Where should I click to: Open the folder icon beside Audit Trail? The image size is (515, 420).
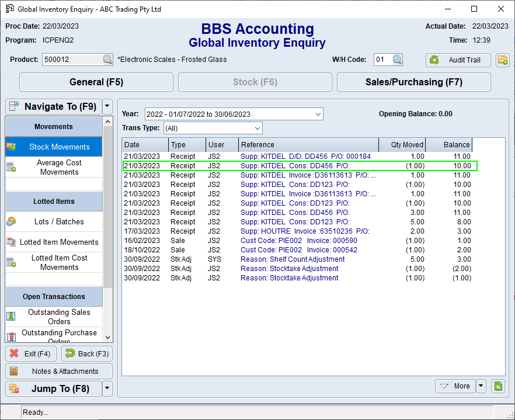point(502,60)
